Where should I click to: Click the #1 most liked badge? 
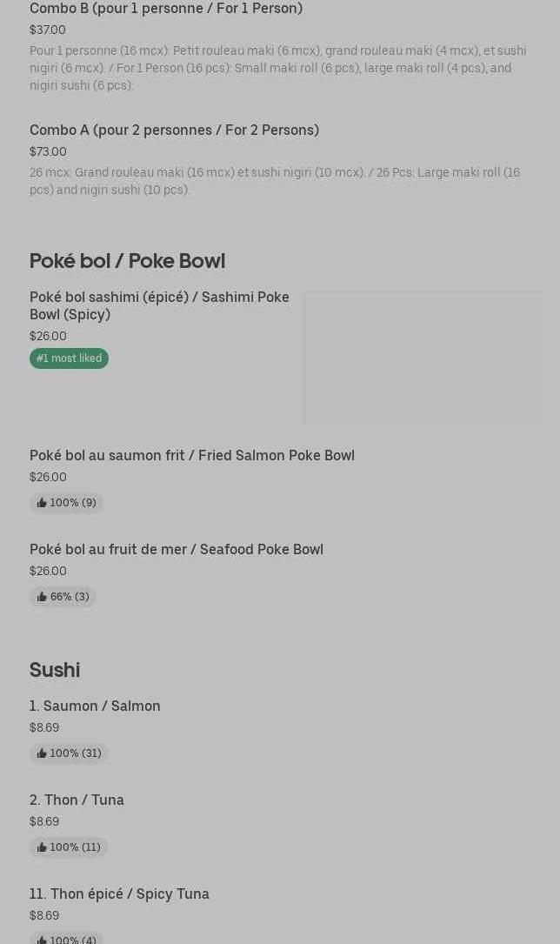[69, 358]
